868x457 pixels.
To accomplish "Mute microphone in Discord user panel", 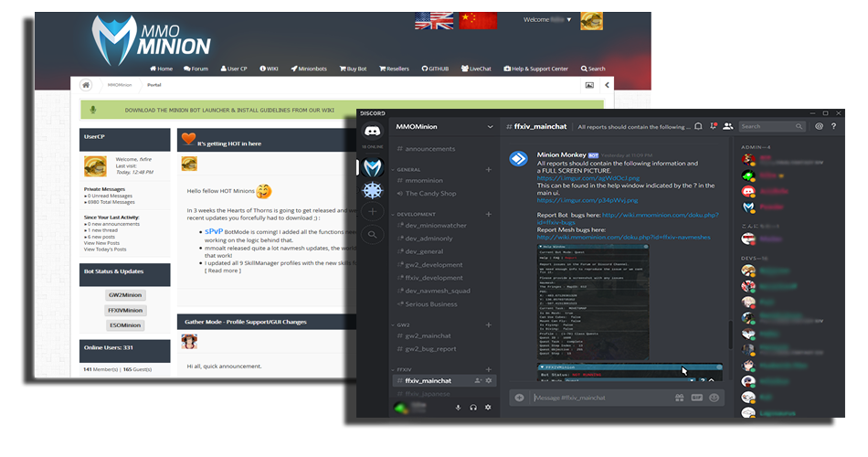I will tap(458, 407).
